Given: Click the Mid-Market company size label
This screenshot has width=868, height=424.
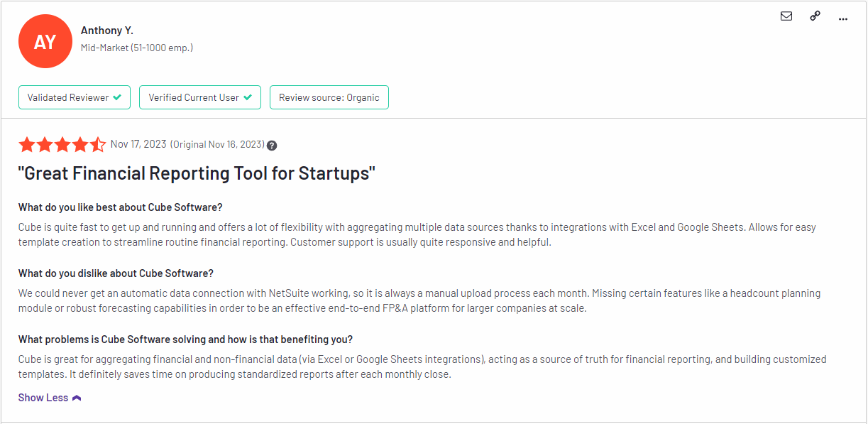Looking at the screenshot, I should 137,48.
